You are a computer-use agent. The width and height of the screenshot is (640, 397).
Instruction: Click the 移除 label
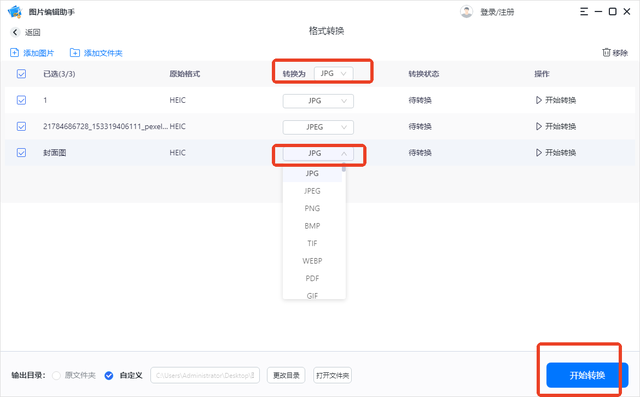(620, 53)
